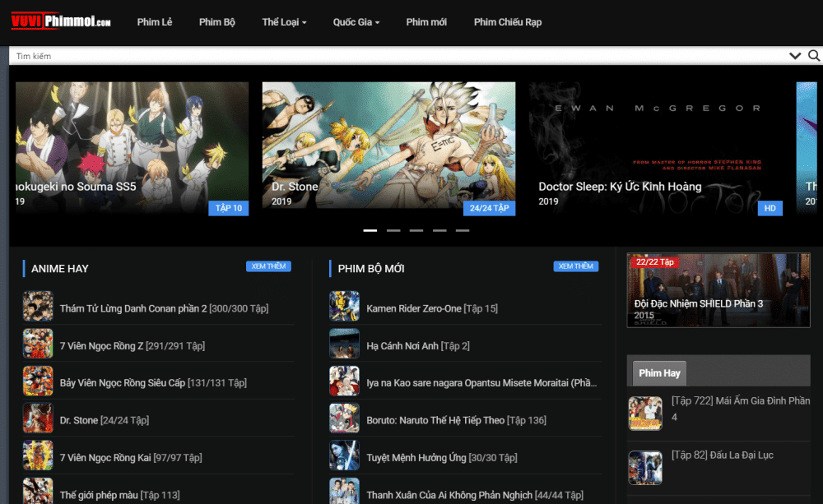823x504 pixels.
Task: Click the Boruto series thumbnail
Action: [344, 418]
